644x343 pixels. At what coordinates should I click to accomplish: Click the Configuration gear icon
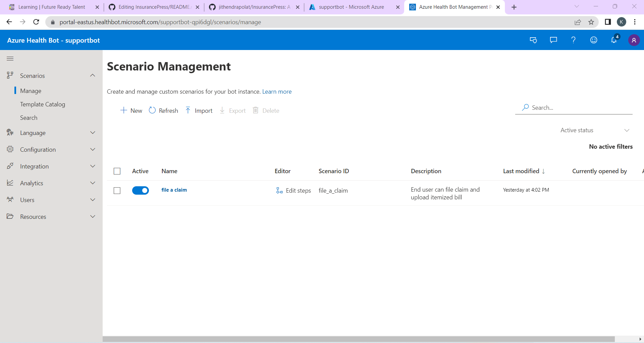coord(10,149)
